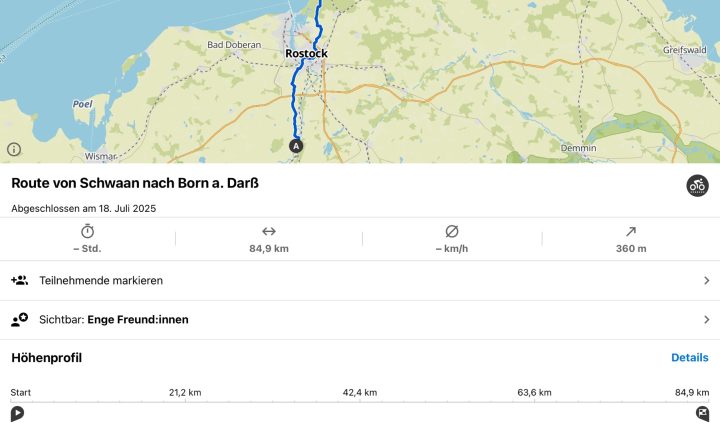Open the Höhenprofil Details link
This screenshot has height=426, width=720.
pyautogui.click(x=689, y=358)
